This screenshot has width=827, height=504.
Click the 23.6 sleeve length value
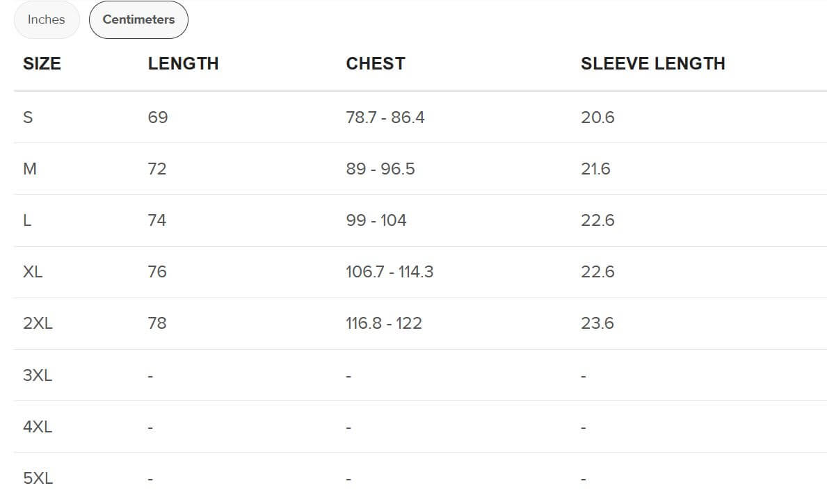tap(597, 323)
